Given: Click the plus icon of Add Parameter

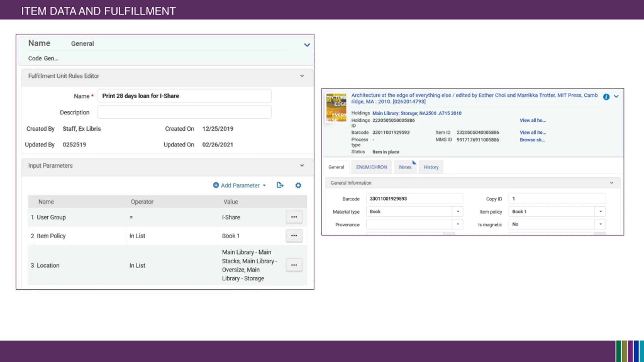Looking at the screenshot, I should pos(216,185).
